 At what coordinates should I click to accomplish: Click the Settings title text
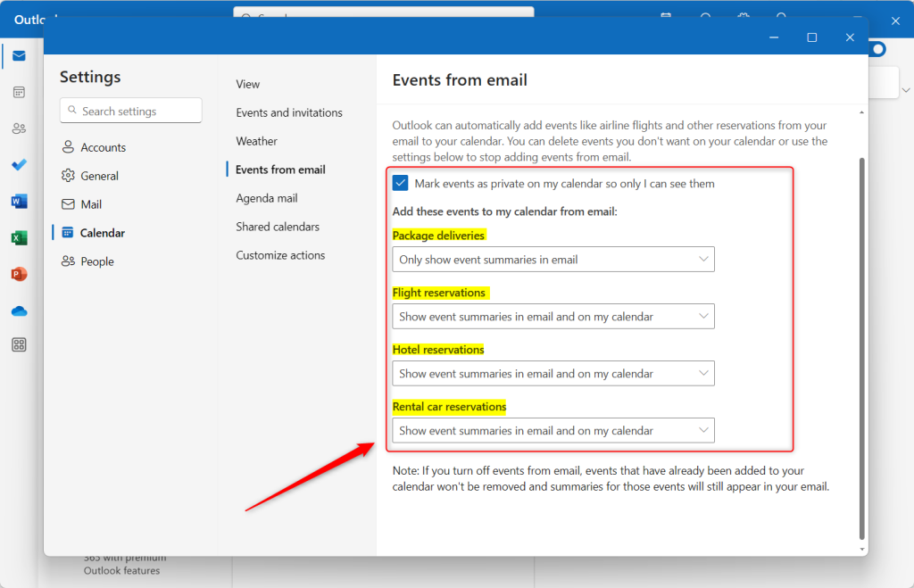point(90,77)
